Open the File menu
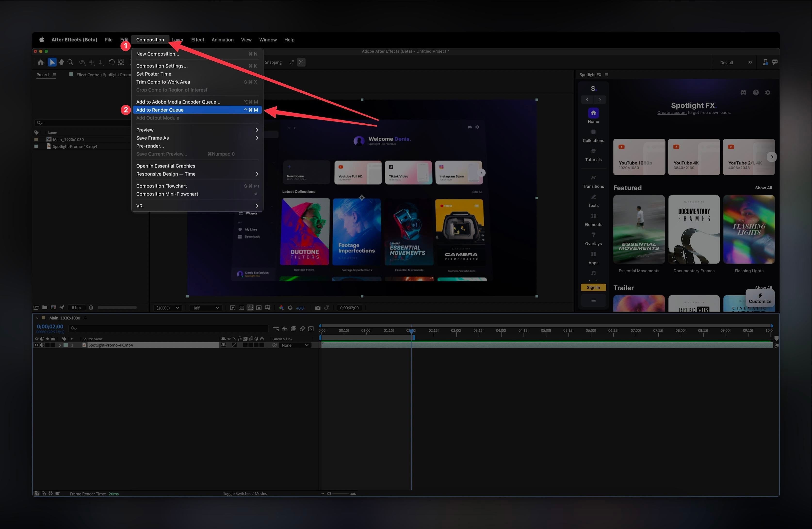 point(108,40)
